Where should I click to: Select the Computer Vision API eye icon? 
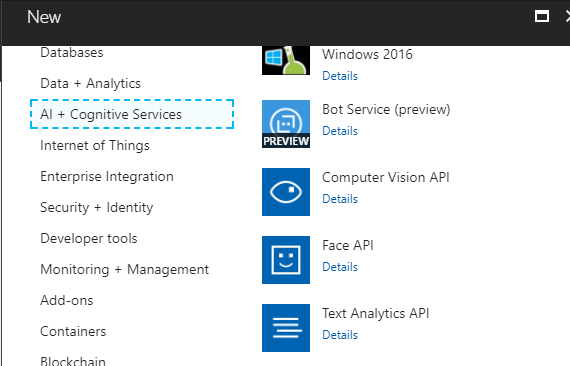coord(286,192)
